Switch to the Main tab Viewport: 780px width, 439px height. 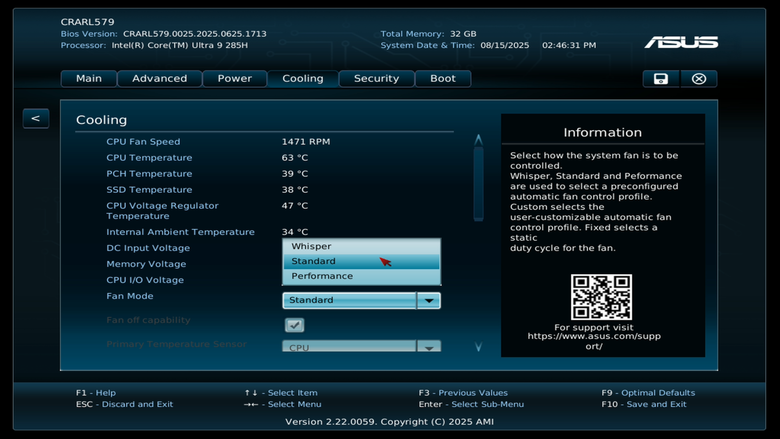pos(89,79)
